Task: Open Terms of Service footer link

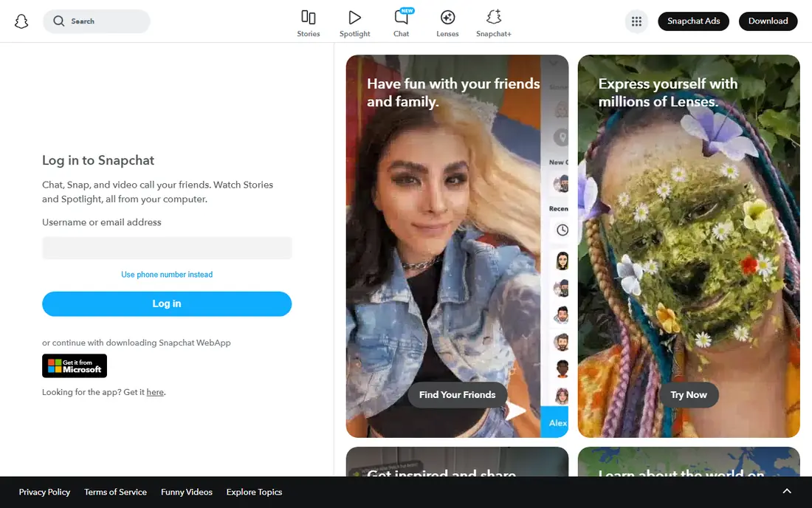Action: point(115,492)
